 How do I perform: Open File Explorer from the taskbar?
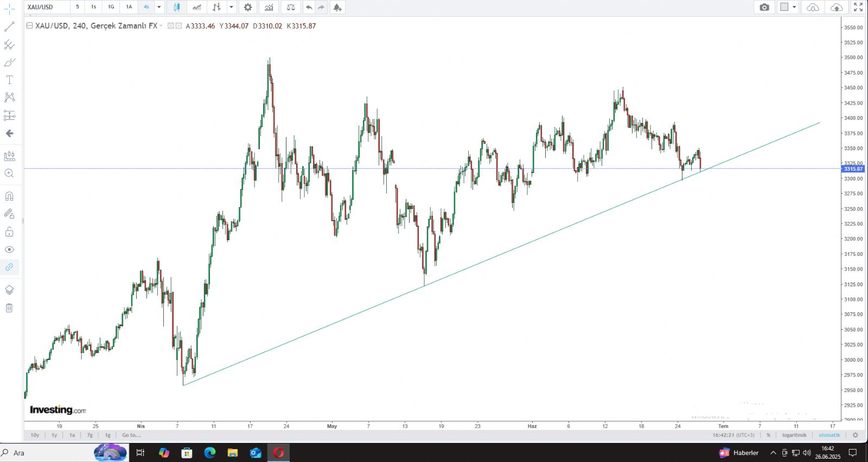233,453
